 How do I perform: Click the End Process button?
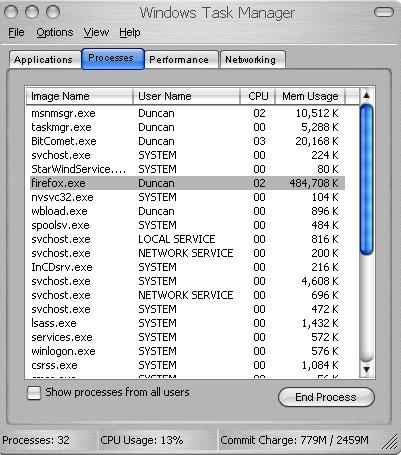tap(326, 397)
